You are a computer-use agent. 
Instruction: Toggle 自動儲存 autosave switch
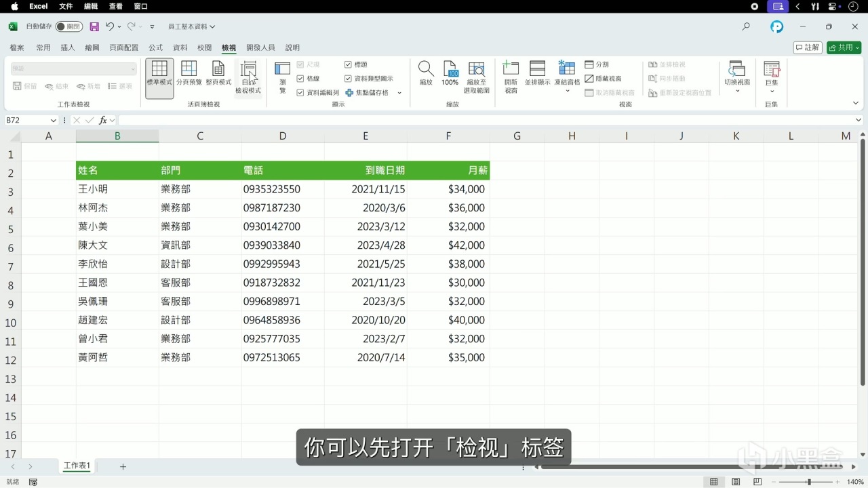point(69,26)
